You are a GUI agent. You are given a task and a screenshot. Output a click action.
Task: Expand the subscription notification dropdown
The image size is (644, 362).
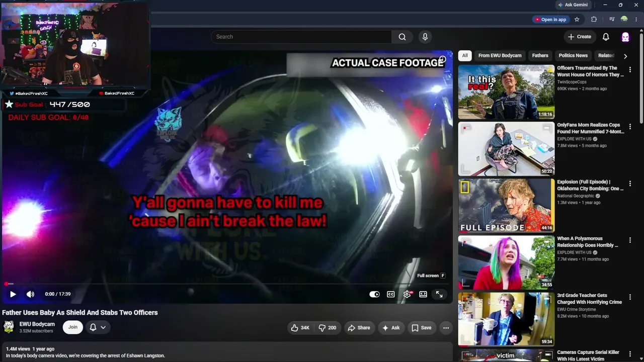tap(98, 327)
